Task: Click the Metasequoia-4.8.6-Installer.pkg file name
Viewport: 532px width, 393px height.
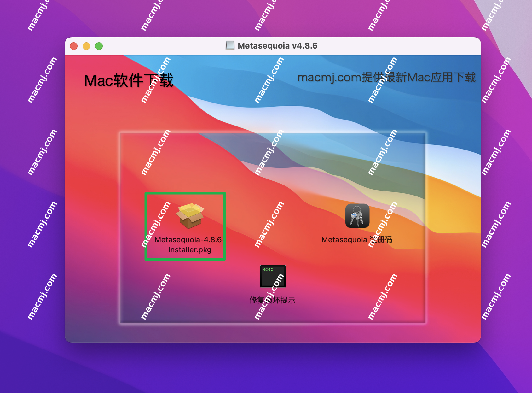Action: pos(189,245)
